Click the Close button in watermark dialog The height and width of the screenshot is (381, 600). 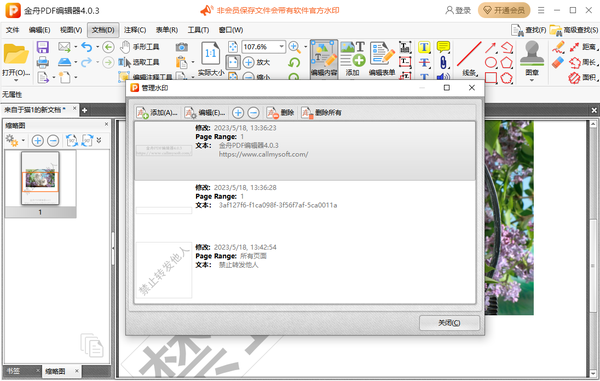point(449,323)
